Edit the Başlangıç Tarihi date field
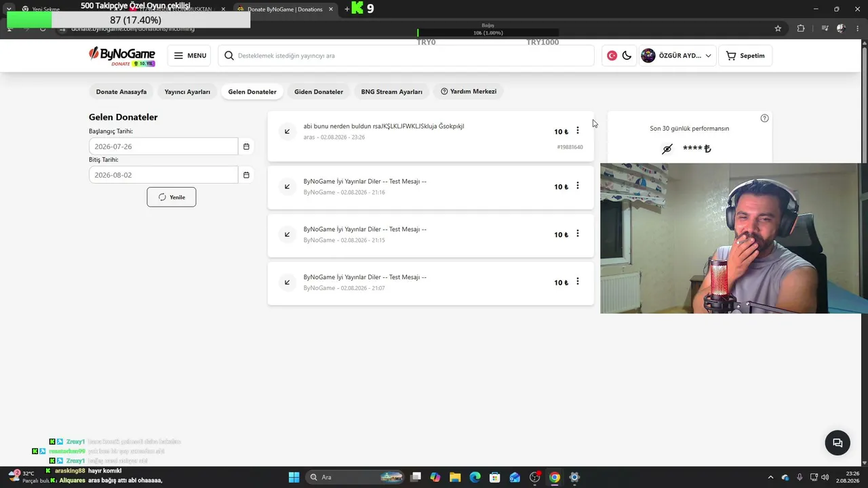This screenshot has width=868, height=488. pyautogui.click(x=163, y=146)
